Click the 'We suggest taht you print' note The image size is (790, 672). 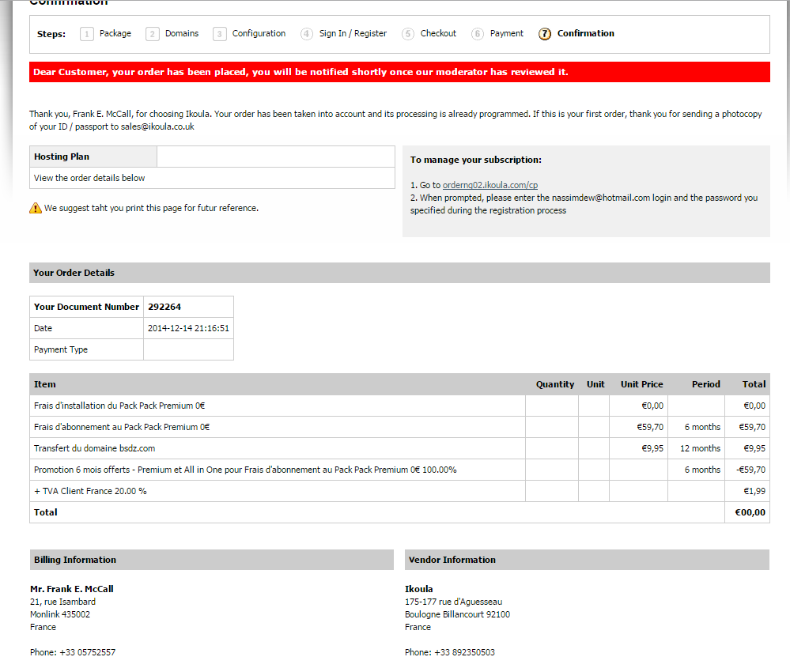(x=151, y=208)
